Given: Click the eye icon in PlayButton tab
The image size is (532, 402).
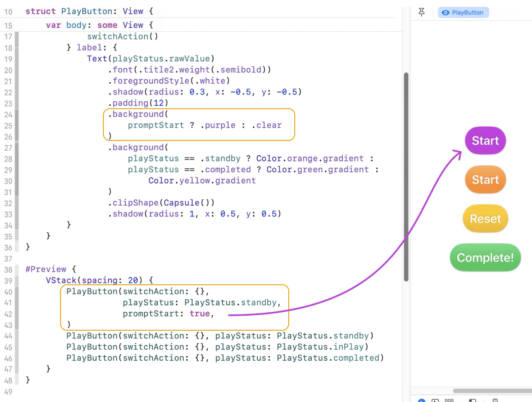Looking at the screenshot, I should pyautogui.click(x=446, y=12).
